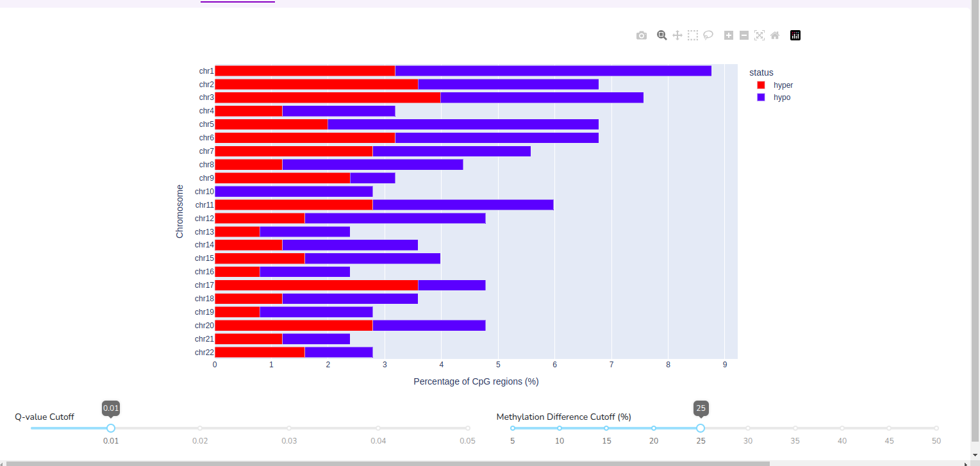Set methylation difference cutoff to 40
This screenshot has height=466, width=980.
[x=842, y=428]
